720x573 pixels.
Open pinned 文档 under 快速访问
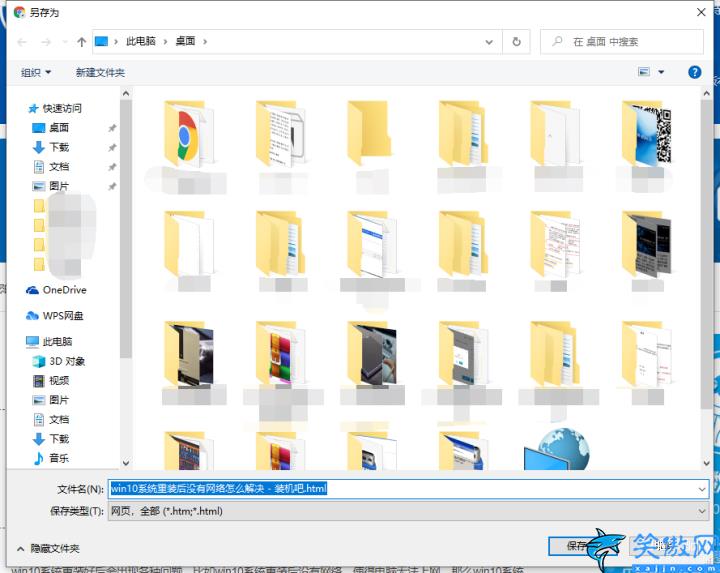click(51, 166)
